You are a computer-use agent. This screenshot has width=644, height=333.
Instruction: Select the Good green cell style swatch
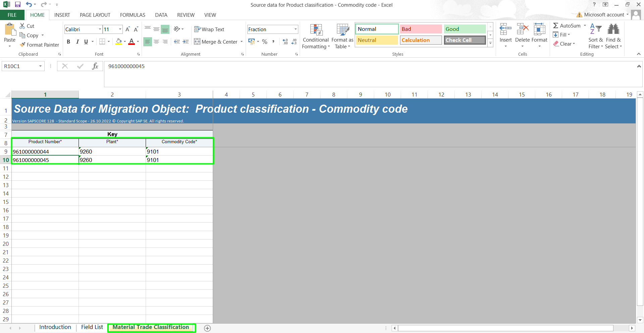[x=465, y=29]
